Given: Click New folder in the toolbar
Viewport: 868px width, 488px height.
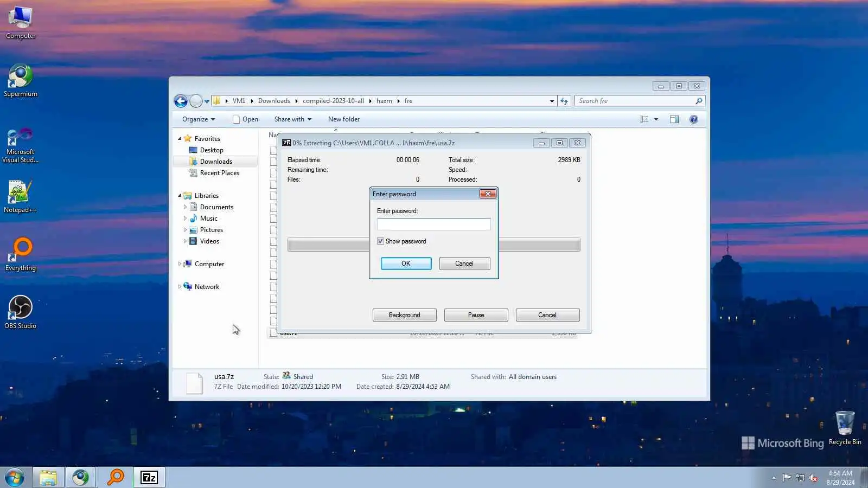Looking at the screenshot, I should [344, 119].
